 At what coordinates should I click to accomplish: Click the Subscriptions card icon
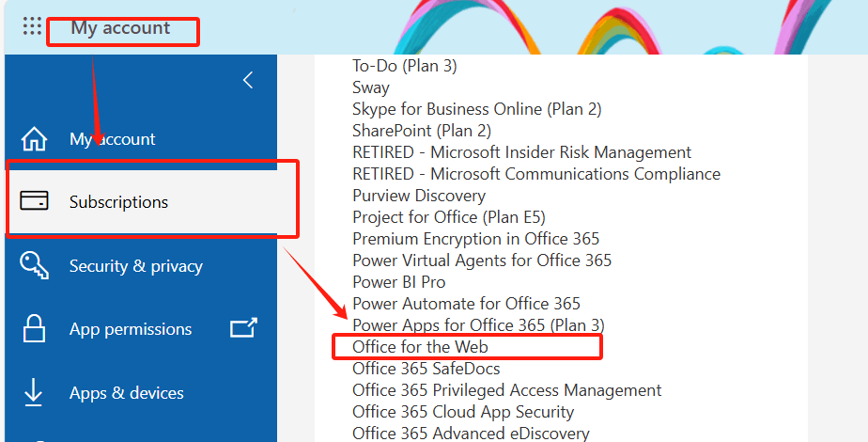coord(35,200)
